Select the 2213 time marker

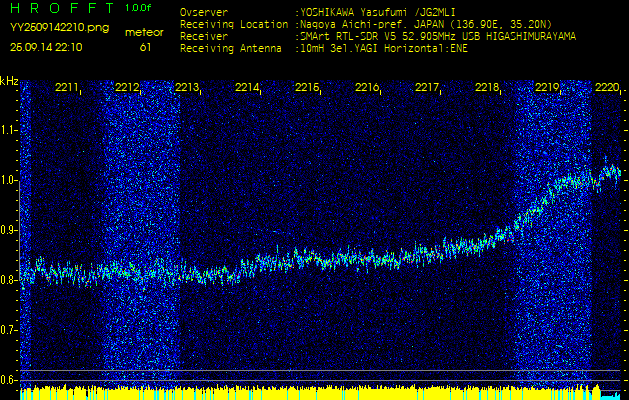[x=187, y=88]
